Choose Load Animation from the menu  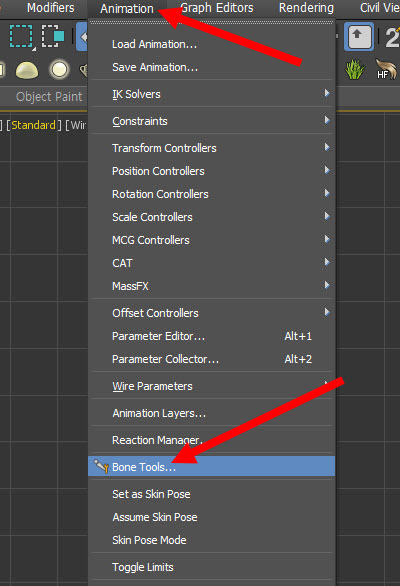coord(212,44)
